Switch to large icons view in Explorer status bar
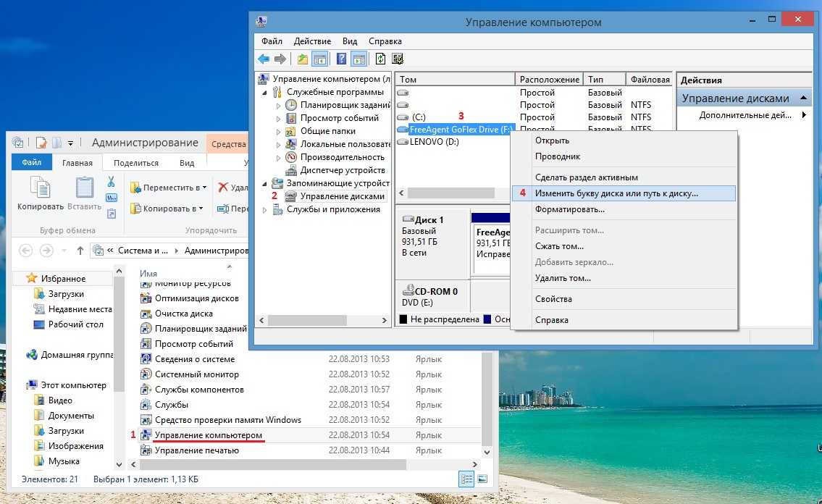Screen dimensions: 822x504 coord(482,479)
